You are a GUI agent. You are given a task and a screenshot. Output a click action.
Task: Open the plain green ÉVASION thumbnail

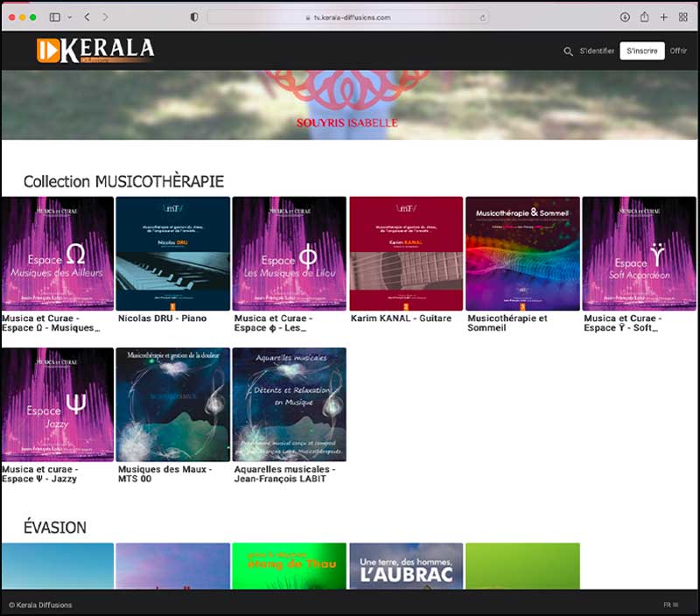[522, 566]
